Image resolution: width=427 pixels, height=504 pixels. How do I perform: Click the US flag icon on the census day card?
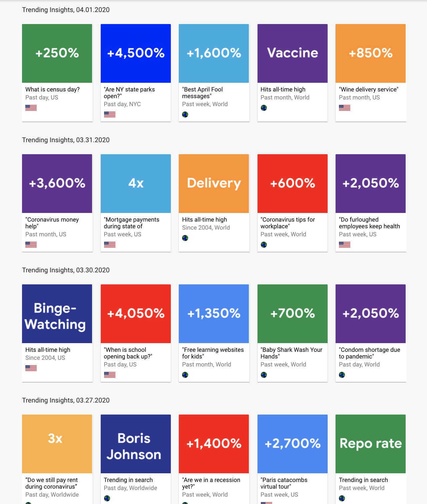click(31, 107)
